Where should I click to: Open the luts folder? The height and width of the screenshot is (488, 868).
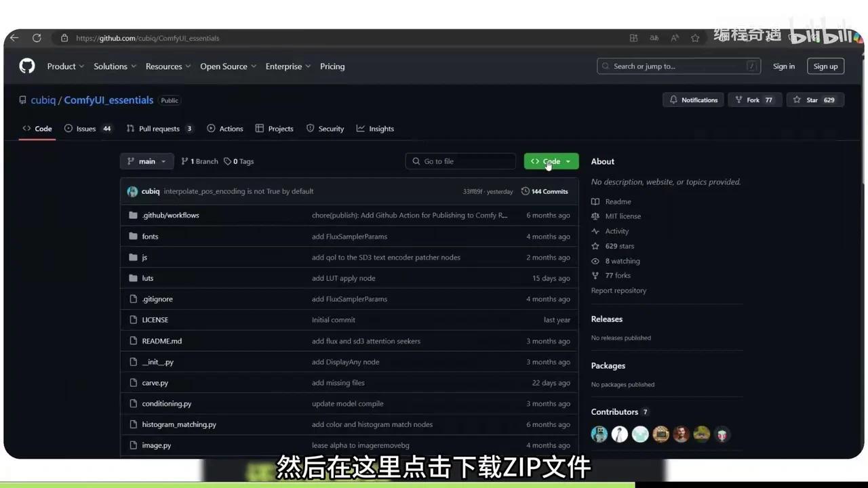pos(148,278)
